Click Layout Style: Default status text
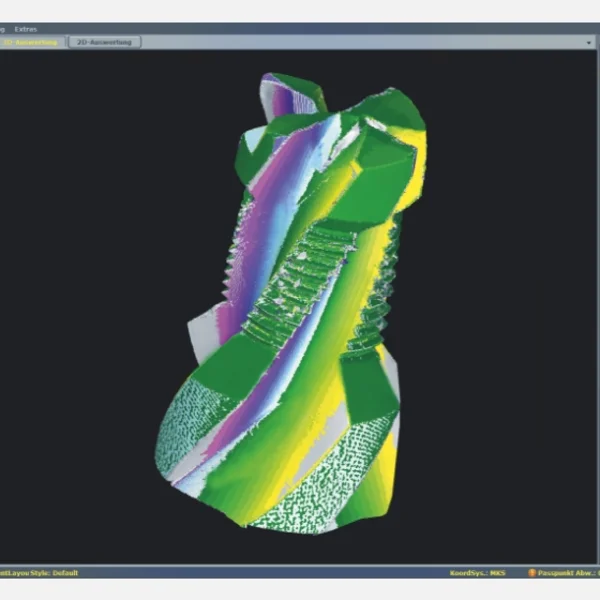Screen dimensions: 600x600 pyautogui.click(x=38, y=573)
